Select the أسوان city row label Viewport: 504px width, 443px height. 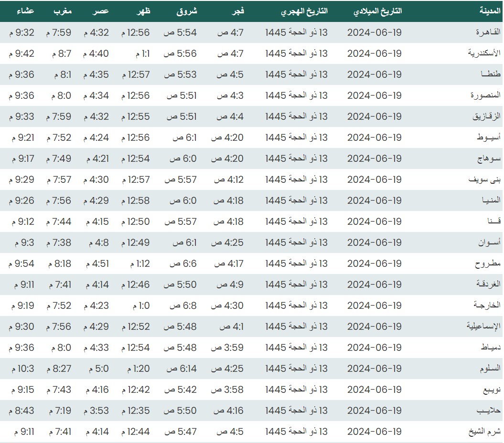click(489, 243)
